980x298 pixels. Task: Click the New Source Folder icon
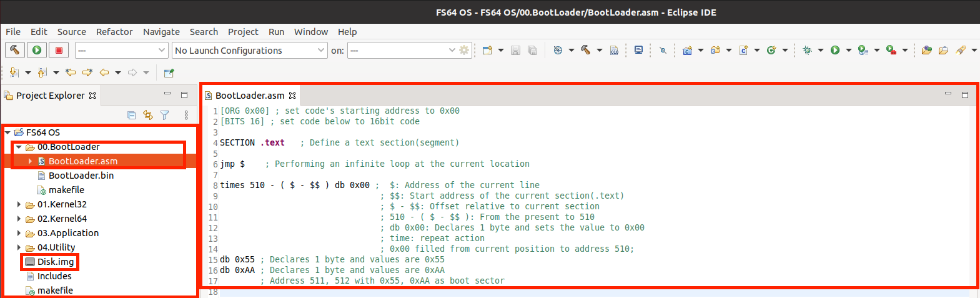(715, 50)
